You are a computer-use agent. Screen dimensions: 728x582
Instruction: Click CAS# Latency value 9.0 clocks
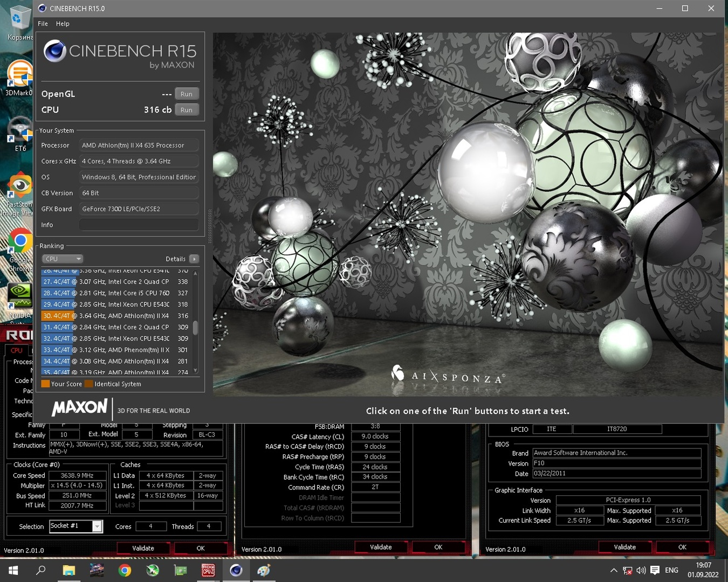[x=375, y=436]
